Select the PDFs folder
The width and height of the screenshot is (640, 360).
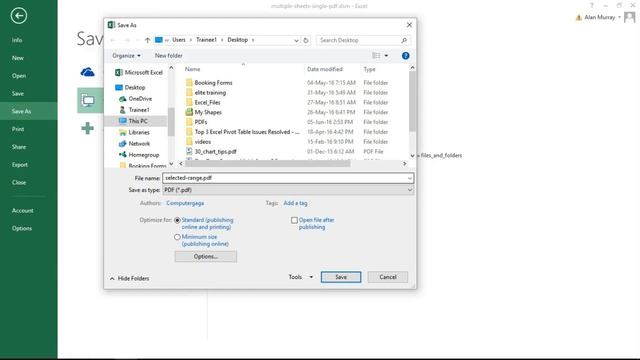click(x=196, y=122)
